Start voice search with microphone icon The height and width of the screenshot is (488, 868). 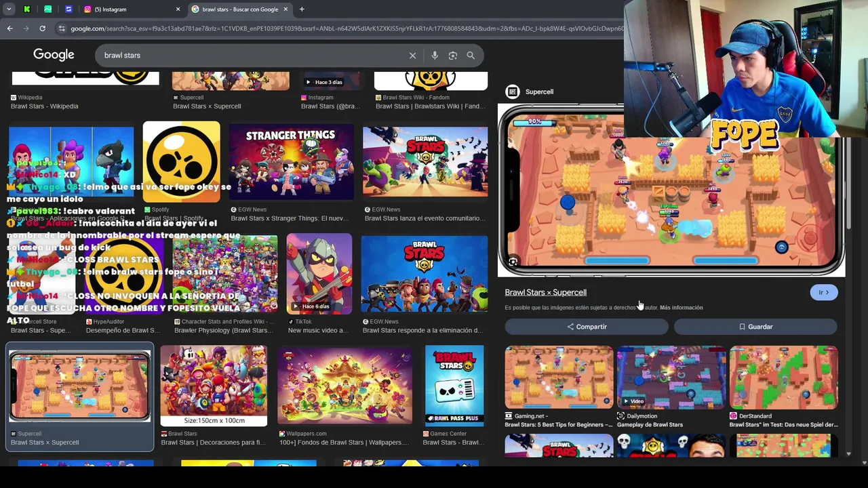tap(435, 56)
